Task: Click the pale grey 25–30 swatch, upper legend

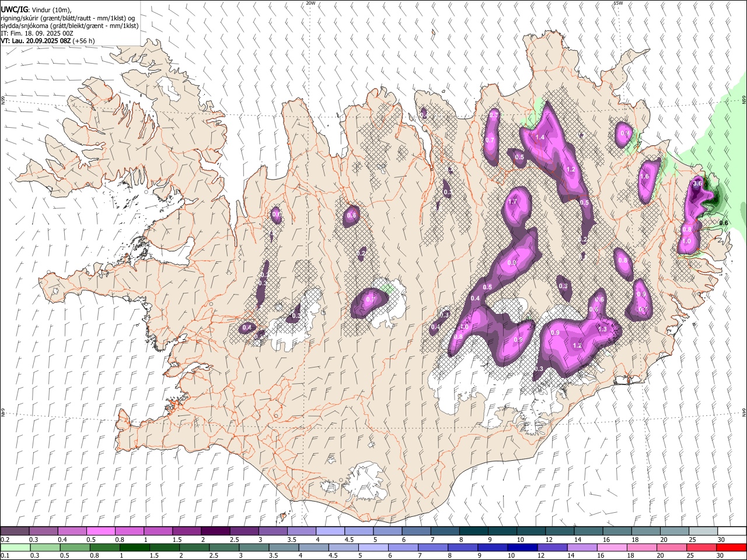Action: click(702, 531)
